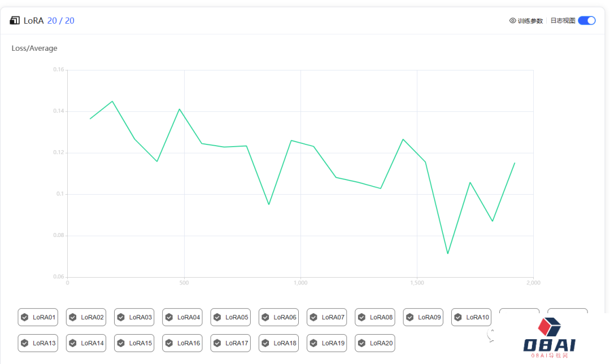Click the OBAI logo watermark
The width and height of the screenshot is (610, 364).
click(549, 339)
